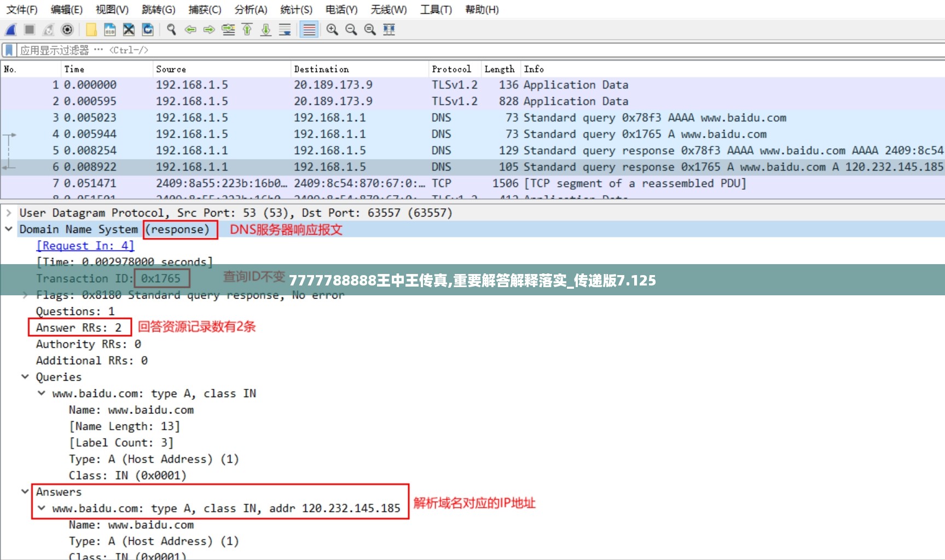Viewport: 945px width, 560px height.
Task: Follow the Request In: 4 link
Action: point(85,246)
